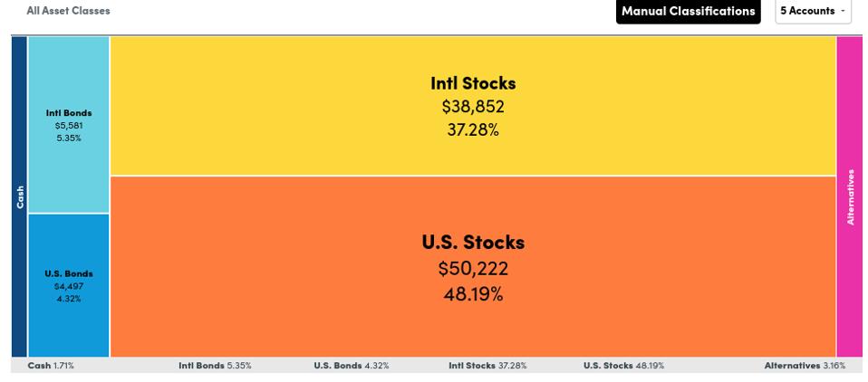
Task: Click the 48.19% figure inside U.S. Stocks block
Action: point(473,294)
